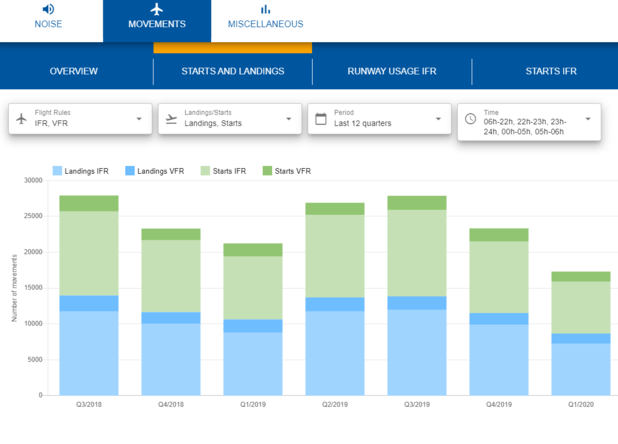Click the Starts IFR legend label
The width and height of the screenshot is (618, 444).
coord(229,171)
